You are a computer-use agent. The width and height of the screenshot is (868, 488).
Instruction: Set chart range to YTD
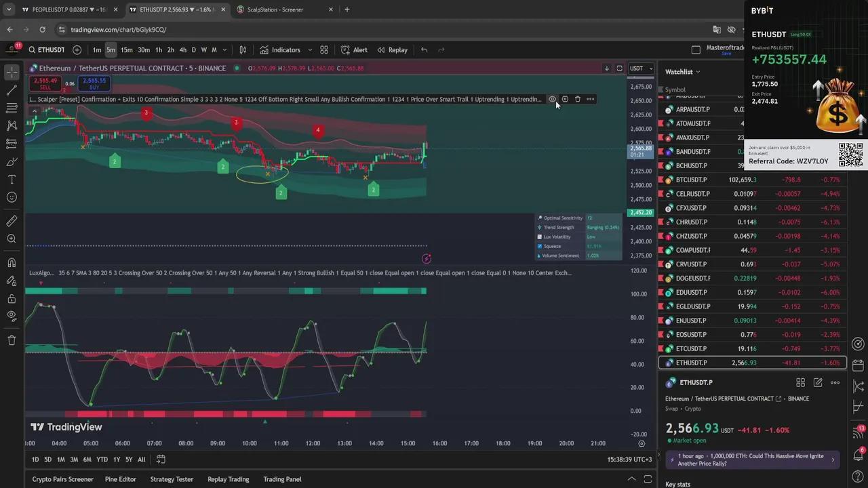click(x=102, y=460)
